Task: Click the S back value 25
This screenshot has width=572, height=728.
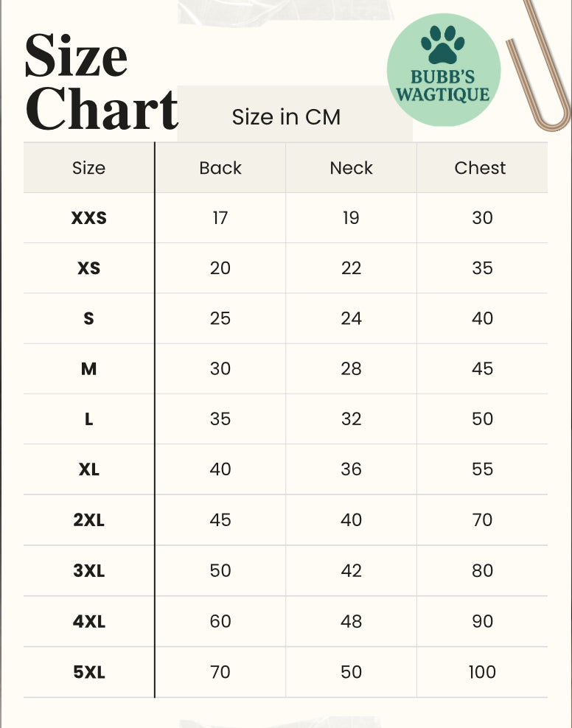Action: point(220,318)
